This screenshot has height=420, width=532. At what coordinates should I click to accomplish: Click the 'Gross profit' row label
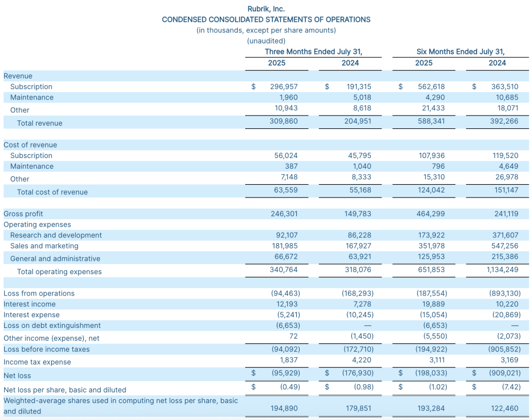pyautogui.click(x=23, y=214)
